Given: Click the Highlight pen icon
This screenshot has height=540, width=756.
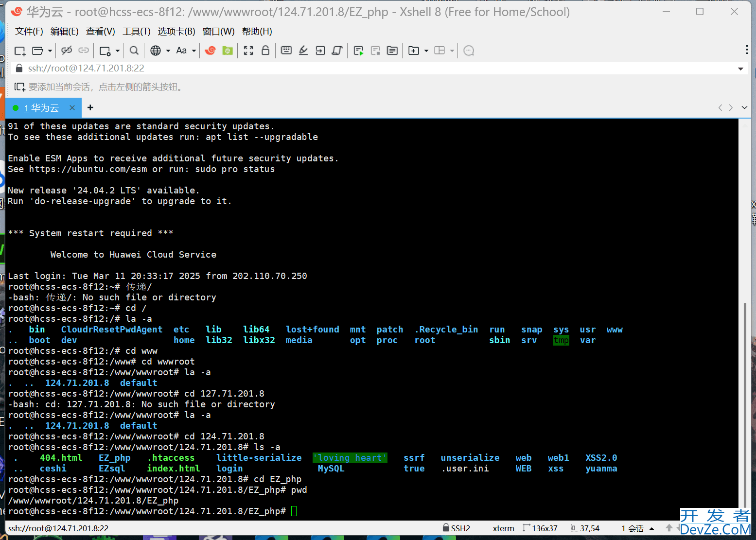Looking at the screenshot, I should coord(303,50).
